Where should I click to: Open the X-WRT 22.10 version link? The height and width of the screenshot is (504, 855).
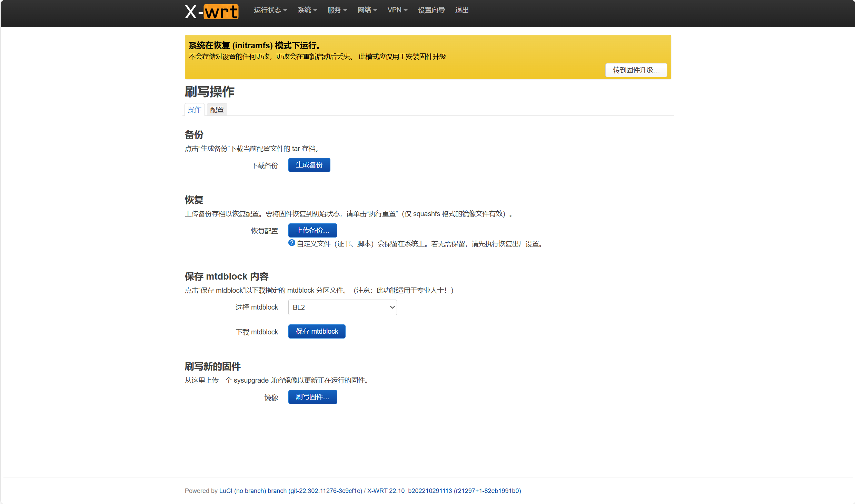point(444,491)
